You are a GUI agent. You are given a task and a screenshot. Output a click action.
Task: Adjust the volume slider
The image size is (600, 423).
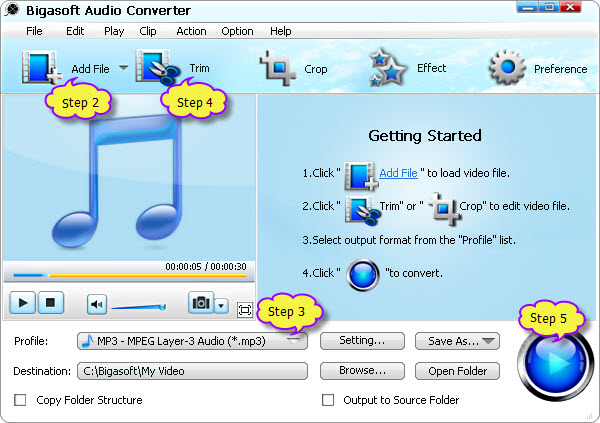pyautogui.click(x=139, y=307)
